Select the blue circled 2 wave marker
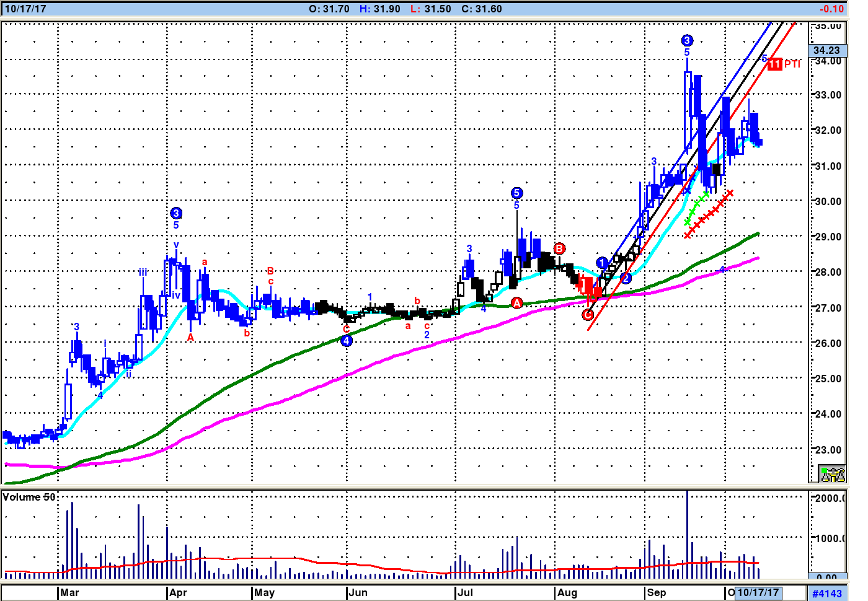 pos(626,278)
